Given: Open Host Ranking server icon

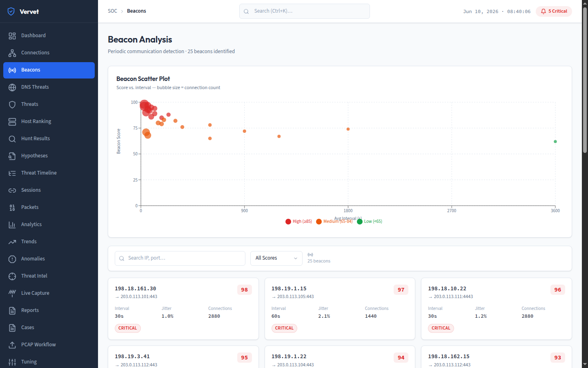Looking at the screenshot, I should pyautogui.click(x=12, y=121).
